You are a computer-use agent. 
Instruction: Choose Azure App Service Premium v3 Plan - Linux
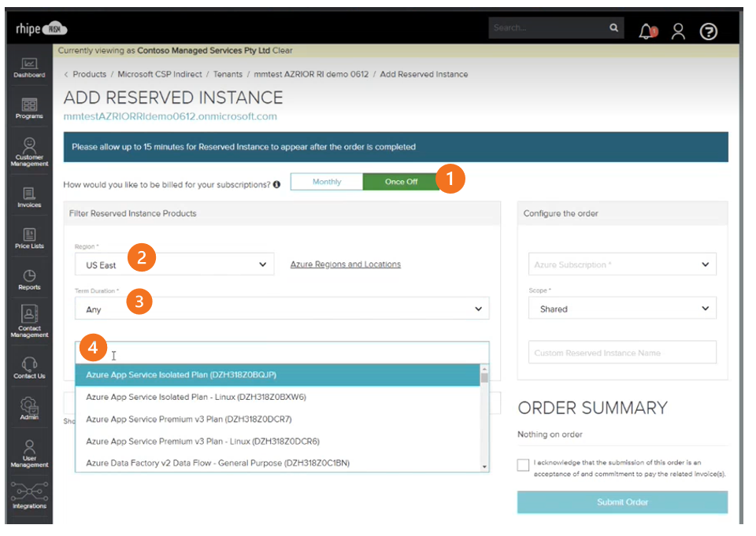(277, 442)
